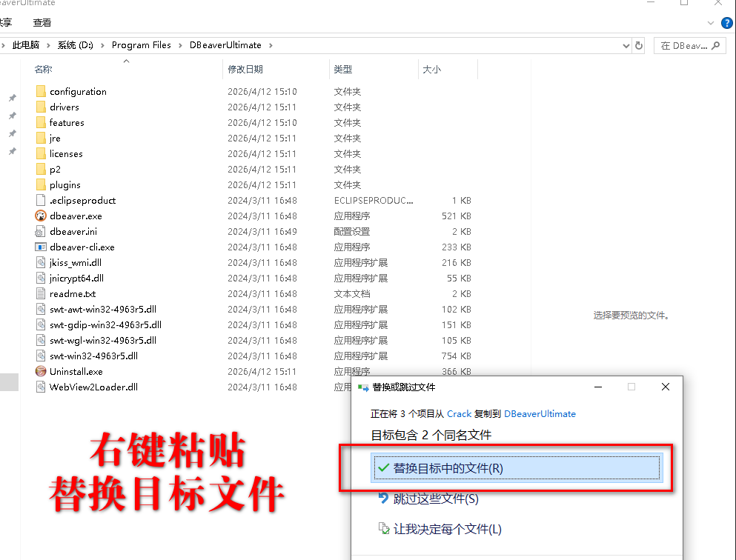Expand chevron after 系统 (D:) in breadcrumb

(102, 45)
